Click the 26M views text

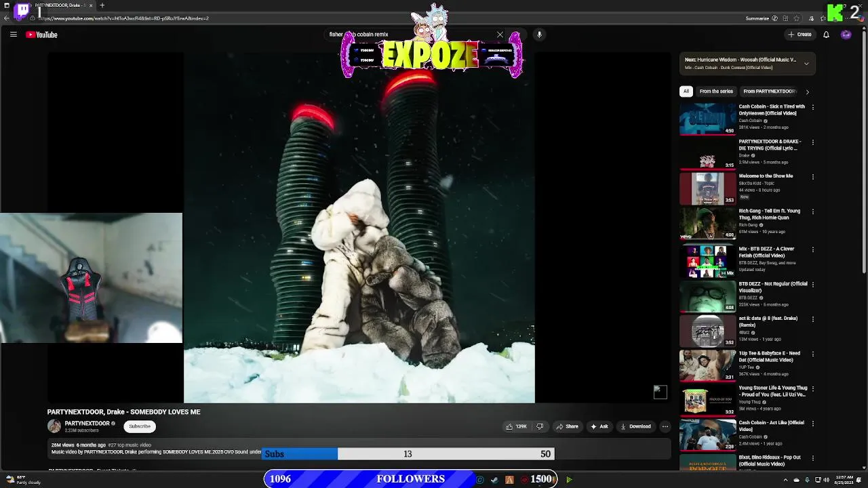coord(62,445)
